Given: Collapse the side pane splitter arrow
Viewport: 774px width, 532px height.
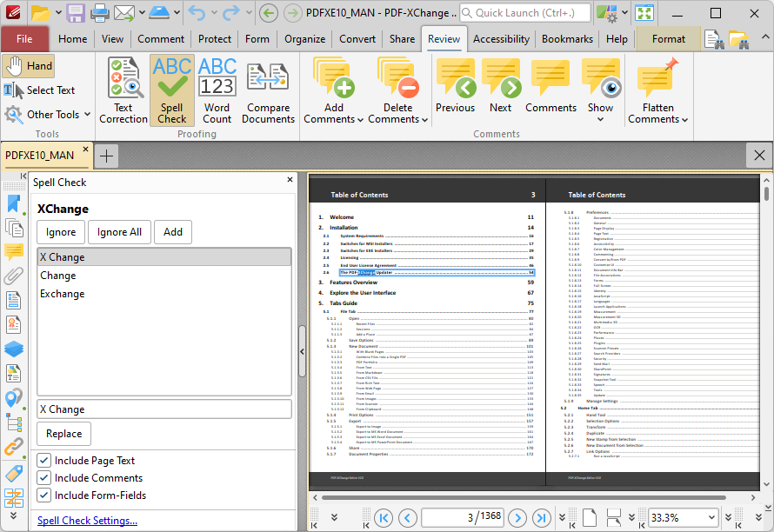Looking at the screenshot, I should [x=302, y=351].
